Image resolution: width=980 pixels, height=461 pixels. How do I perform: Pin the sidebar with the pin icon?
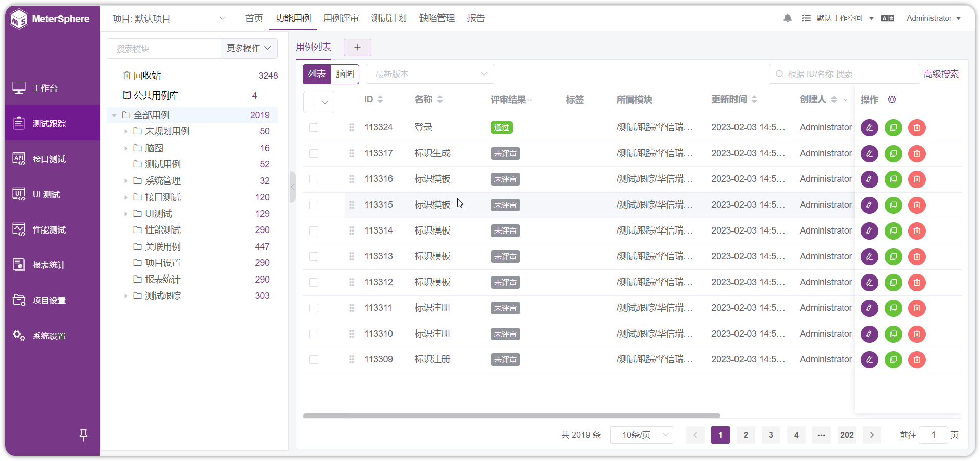(84, 435)
